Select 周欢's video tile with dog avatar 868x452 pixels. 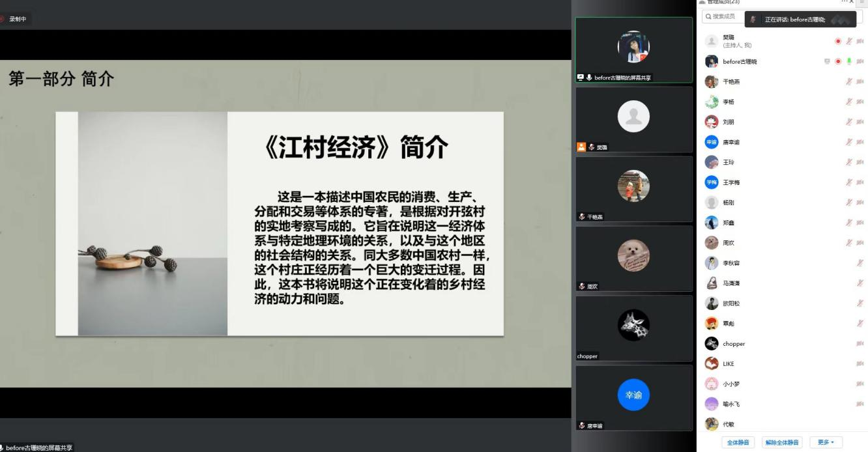634,259
